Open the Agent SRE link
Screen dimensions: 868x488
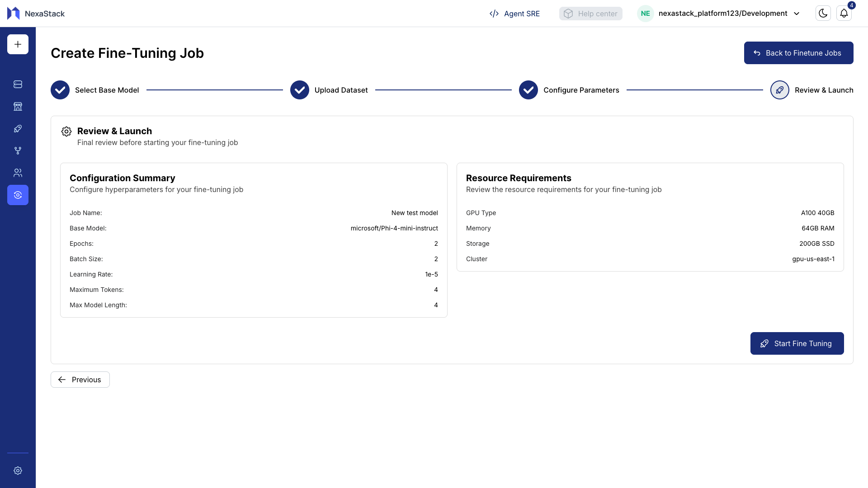tap(514, 14)
